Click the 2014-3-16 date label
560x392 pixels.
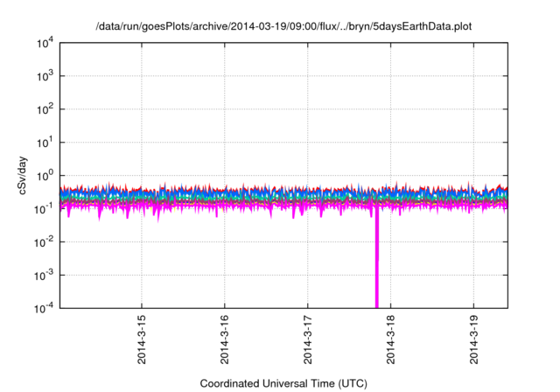point(225,339)
